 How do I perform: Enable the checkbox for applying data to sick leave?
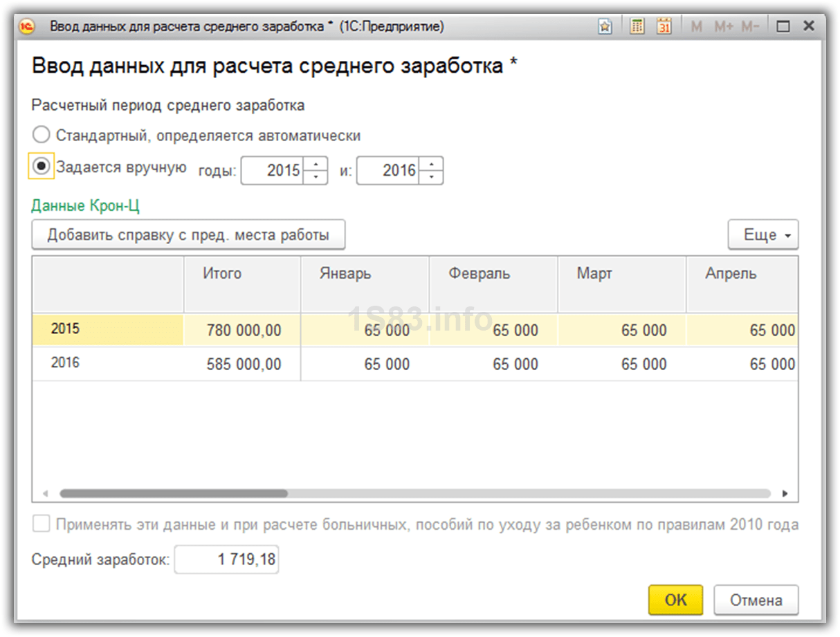(42, 524)
